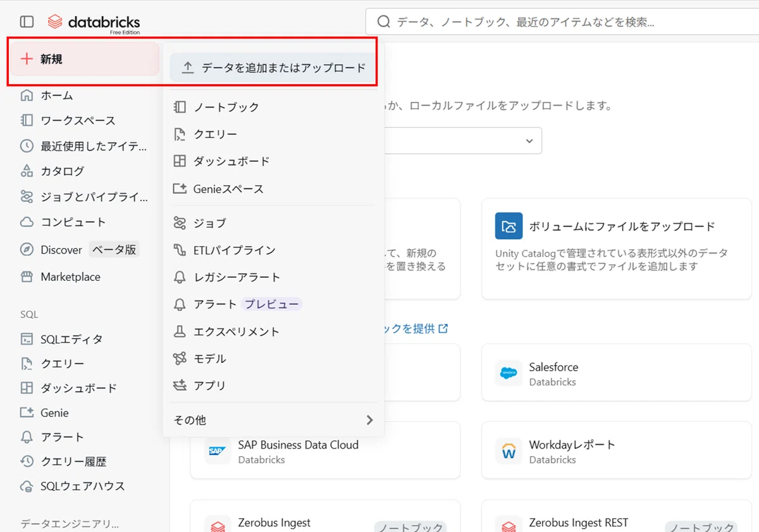Image resolution: width=759 pixels, height=532 pixels.
Task: Select the Salesforce connector card
Action: pyautogui.click(x=617, y=373)
